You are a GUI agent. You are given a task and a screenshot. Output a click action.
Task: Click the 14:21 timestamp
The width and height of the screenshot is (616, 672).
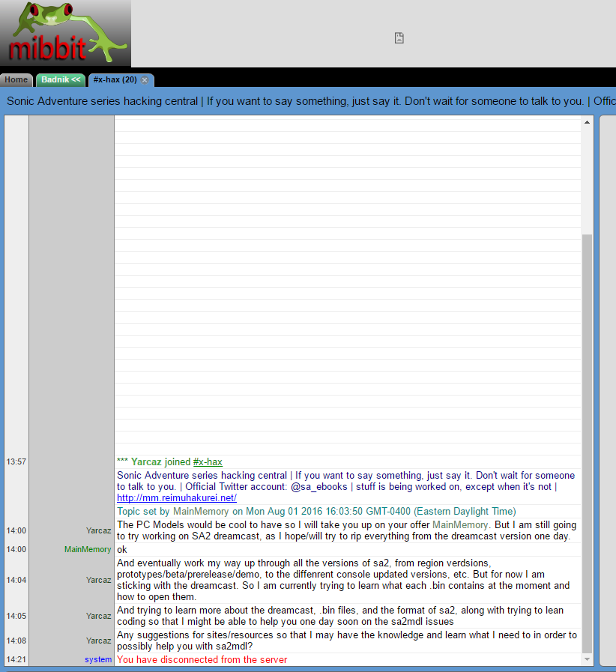16,659
